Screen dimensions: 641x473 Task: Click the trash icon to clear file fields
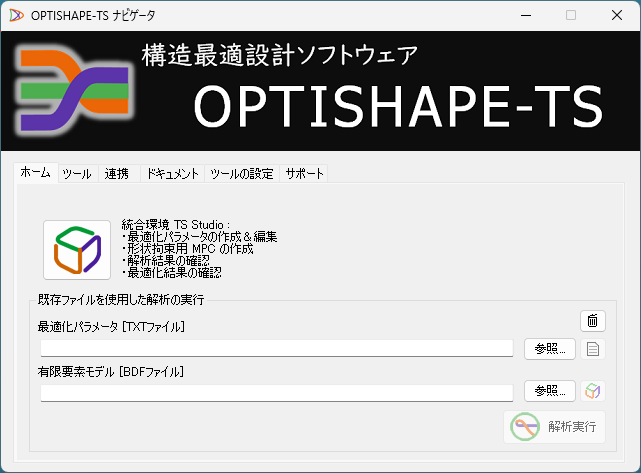coord(593,321)
